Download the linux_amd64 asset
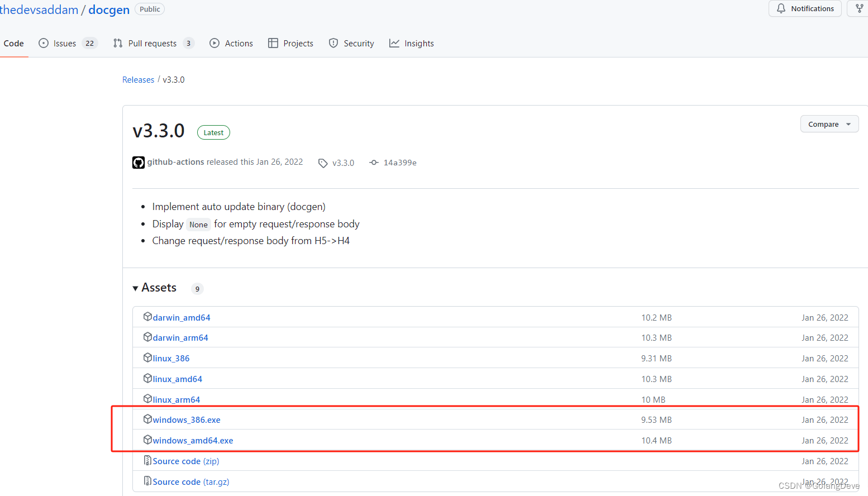868x496 pixels. (178, 379)
